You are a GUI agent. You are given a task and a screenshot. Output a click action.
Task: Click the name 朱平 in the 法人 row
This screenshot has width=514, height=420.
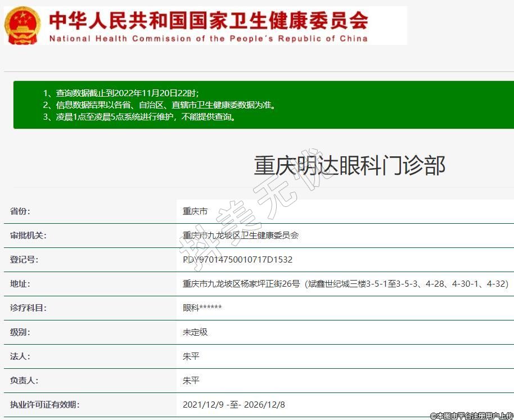[x=191, y=356]
